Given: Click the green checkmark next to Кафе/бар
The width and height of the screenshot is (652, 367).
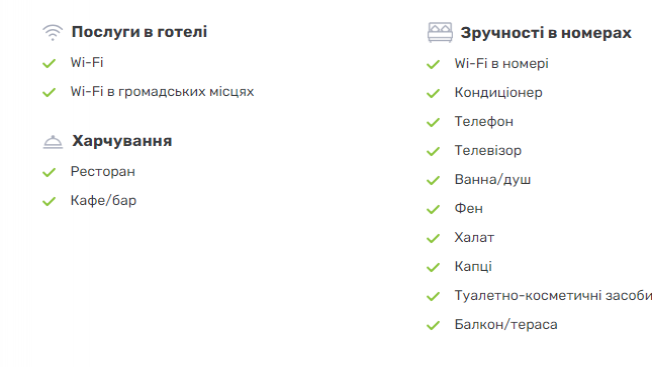Looking at the screenshot, I should (49, 201).
